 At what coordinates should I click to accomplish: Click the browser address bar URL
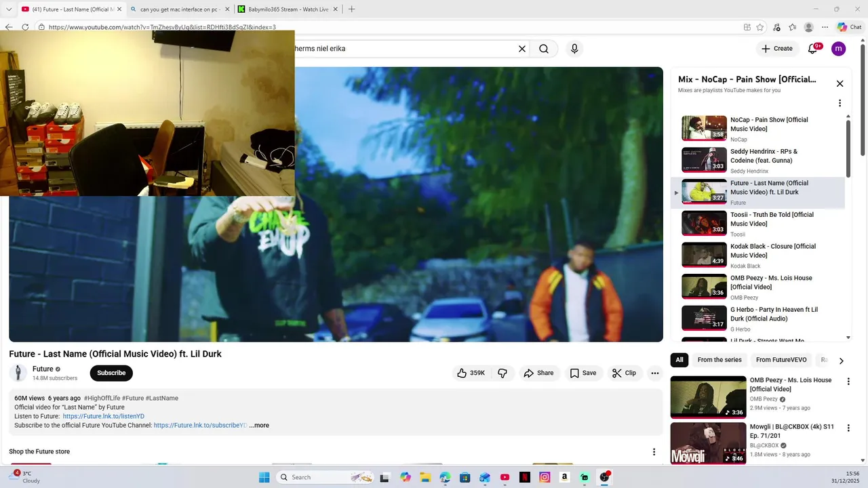[162, 27]
